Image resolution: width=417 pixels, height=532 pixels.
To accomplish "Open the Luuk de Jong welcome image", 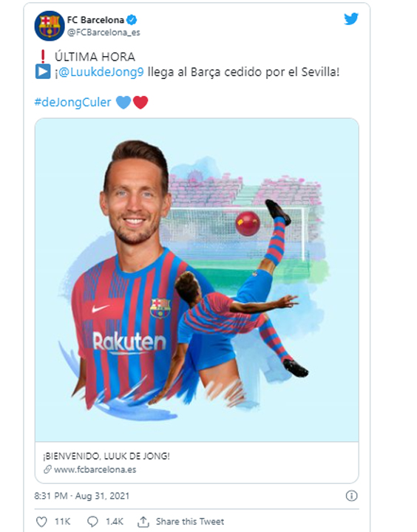I will [x=197, y=280].
